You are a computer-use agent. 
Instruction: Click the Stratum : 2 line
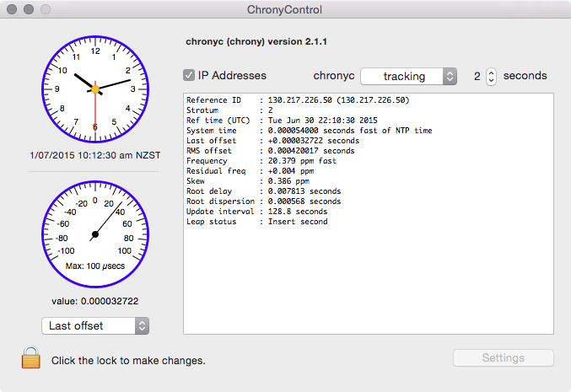point(229,110)
